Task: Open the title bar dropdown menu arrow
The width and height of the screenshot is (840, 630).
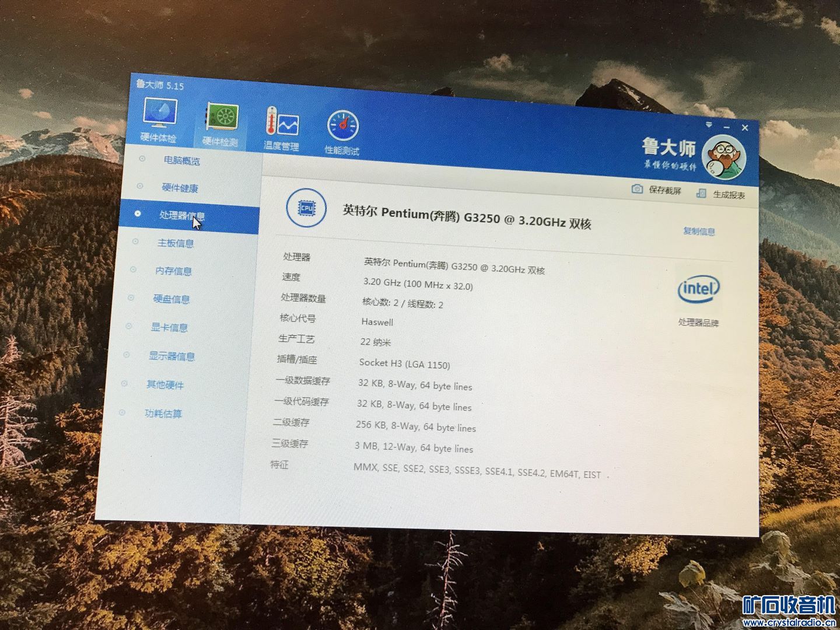Action: coord(709,124)
